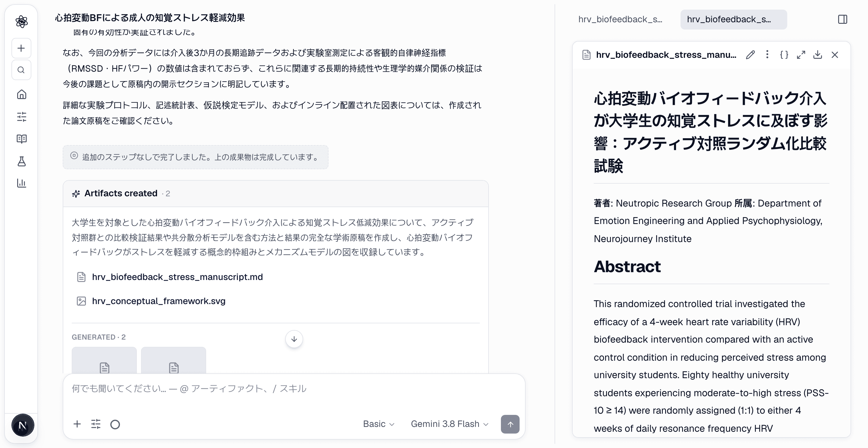Download the manuscript artifact
The image size is (868, 448).
(x=817, y=54)
